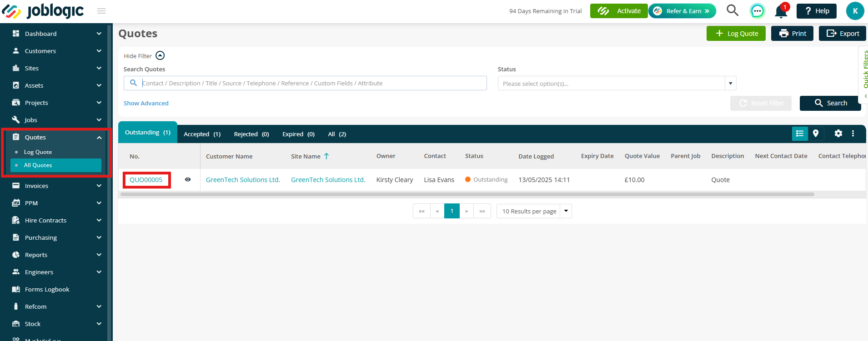Select Log Quote in sidebar submenu
The image size is (868, 341).
pos(38,152)
